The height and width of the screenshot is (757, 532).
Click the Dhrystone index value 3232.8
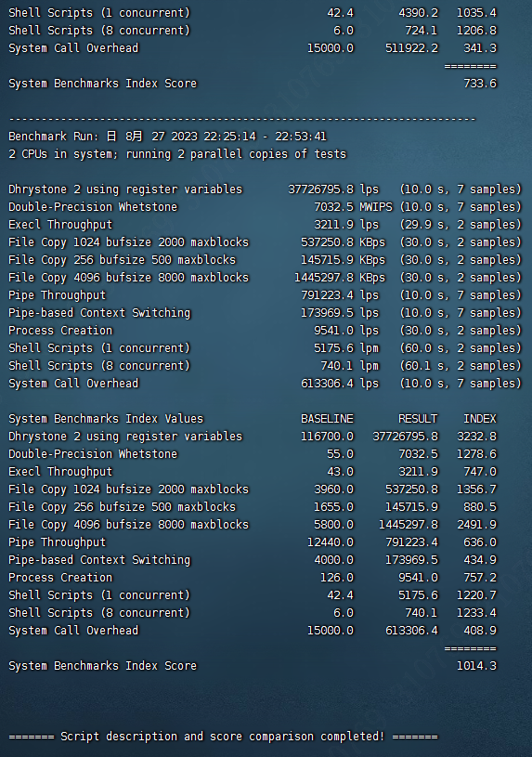pos(476,437)
